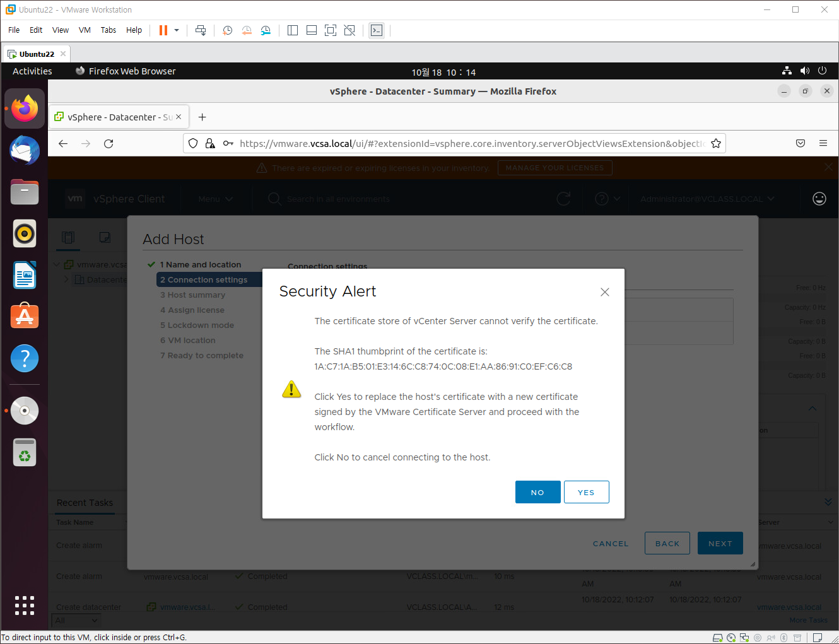Click the More Tasks link
The width and height of the screenshot is (839, 644).
(808, 621)
